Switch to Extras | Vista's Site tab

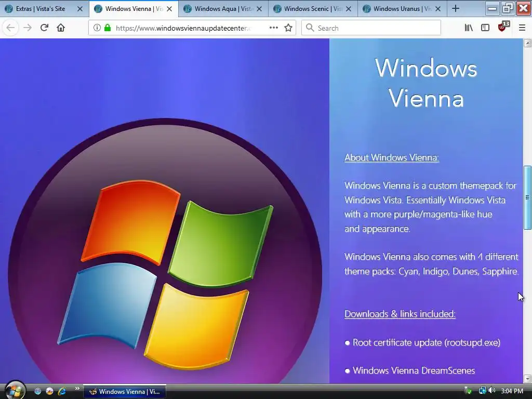coord(40,9)
